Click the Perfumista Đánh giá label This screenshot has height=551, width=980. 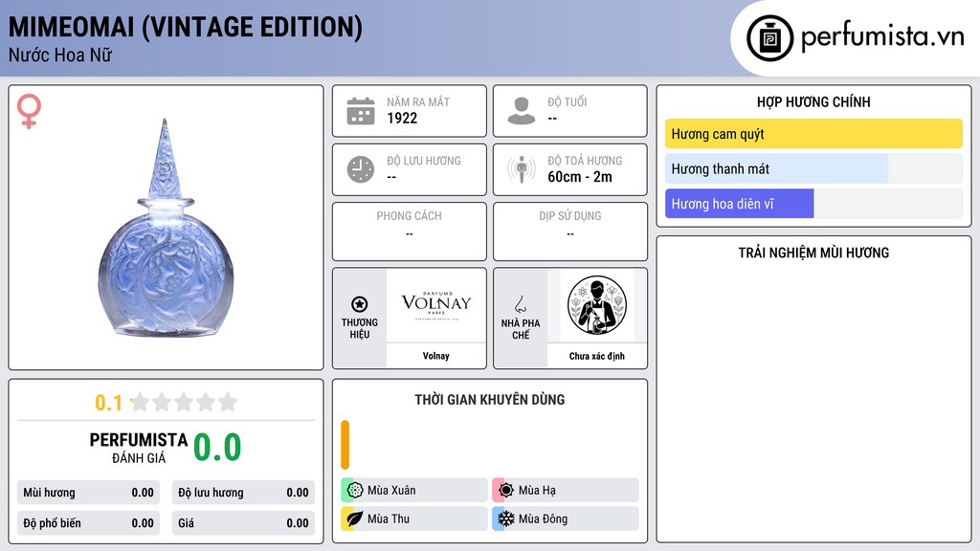click(x=139, y=448)
